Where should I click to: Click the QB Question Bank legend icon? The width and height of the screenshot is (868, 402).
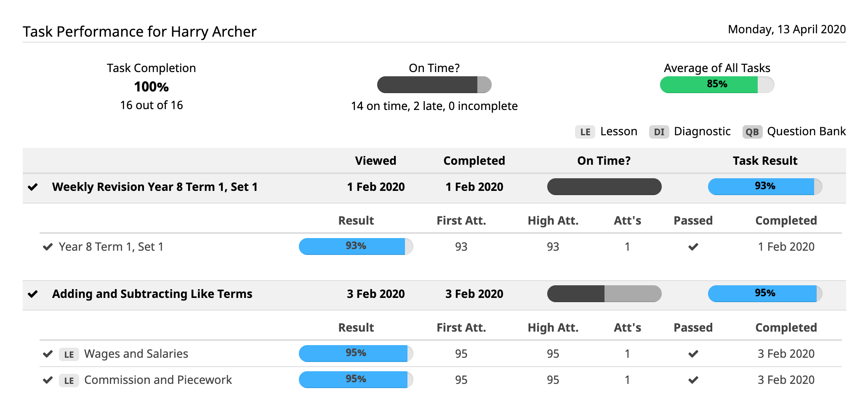(x=752, y=132)
